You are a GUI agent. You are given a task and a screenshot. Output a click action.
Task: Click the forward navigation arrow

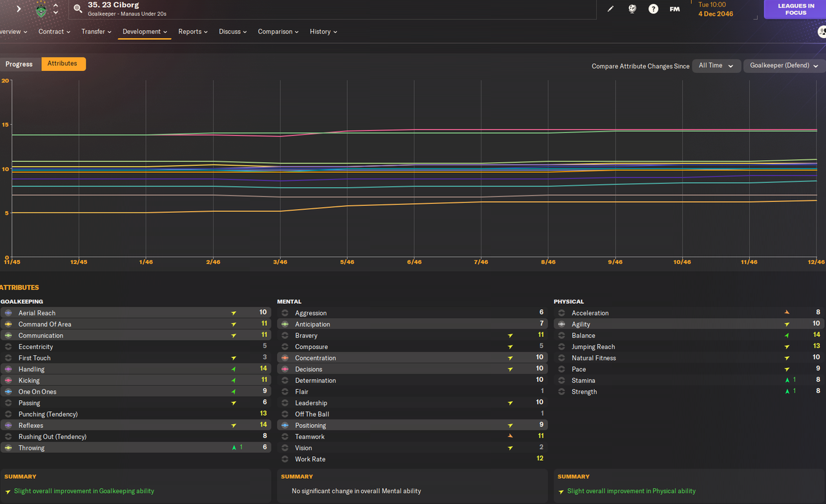click(19, 9)
